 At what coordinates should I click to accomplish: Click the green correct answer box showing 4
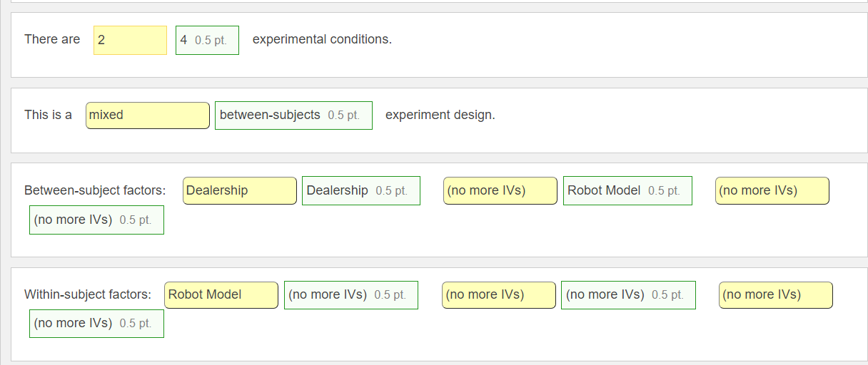pyautogui.click(x=207, y=40)
